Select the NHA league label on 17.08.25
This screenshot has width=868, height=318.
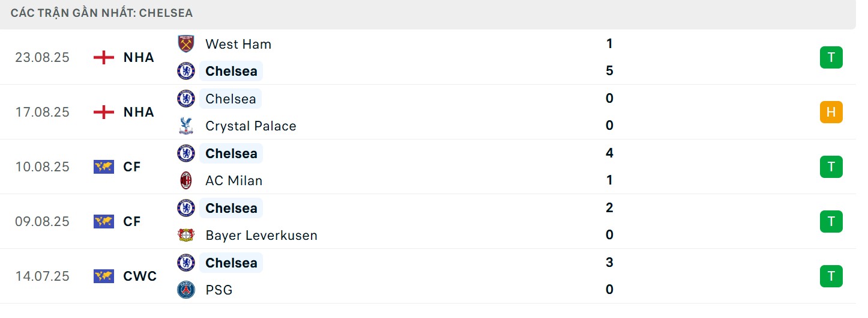pos(139,112)
